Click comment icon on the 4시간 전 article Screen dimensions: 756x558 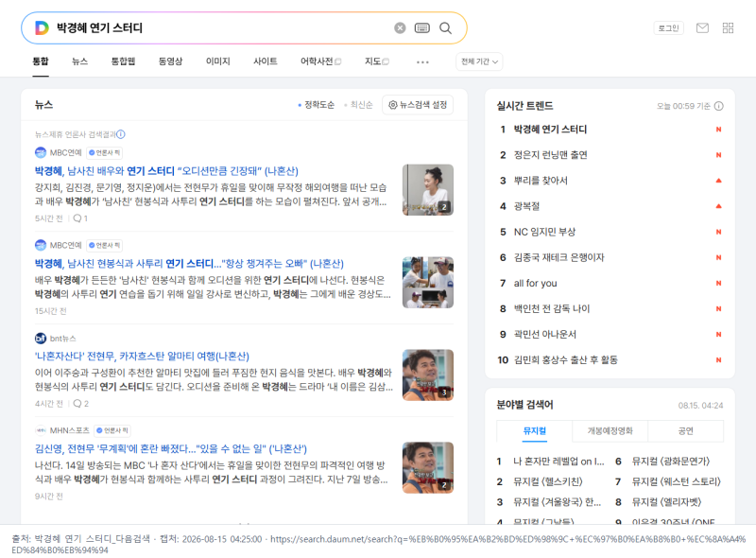(x=77, y=404)
